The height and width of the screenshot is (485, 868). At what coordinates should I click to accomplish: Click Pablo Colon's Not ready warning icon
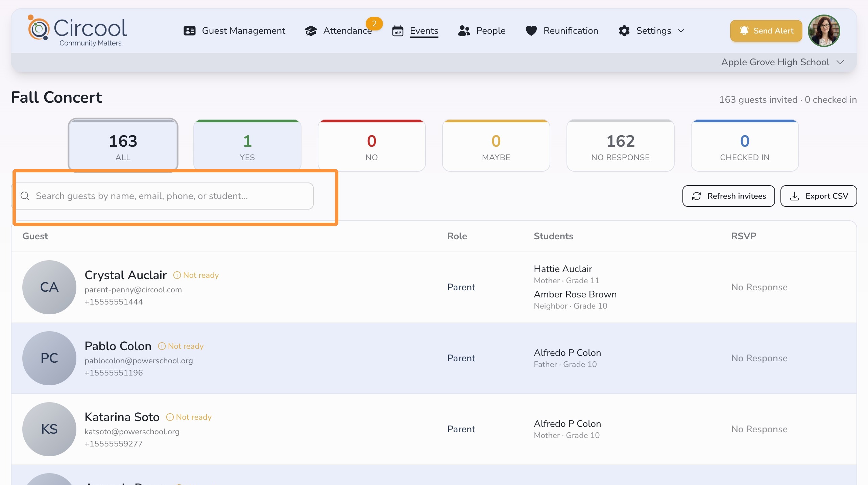pyautogui.click(x=162, y=346)
